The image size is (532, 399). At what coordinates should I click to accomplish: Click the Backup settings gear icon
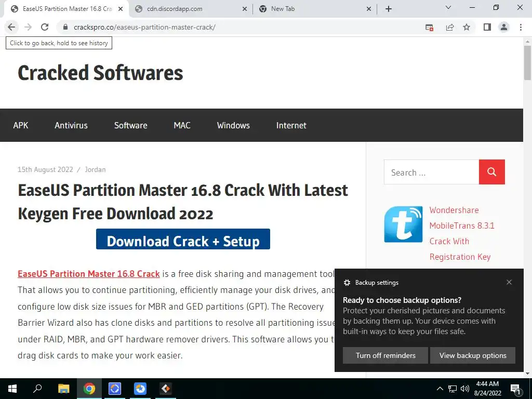coord(347,283)
